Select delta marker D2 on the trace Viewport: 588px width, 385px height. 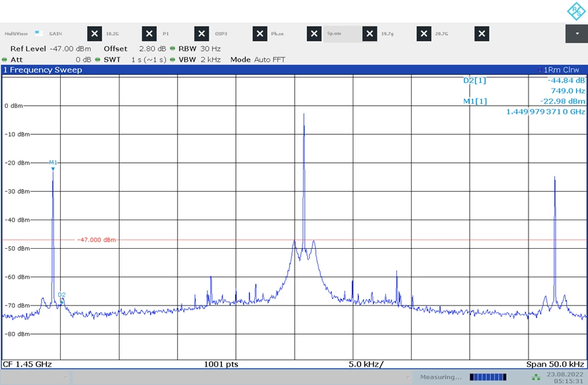(x=62, y=295)
